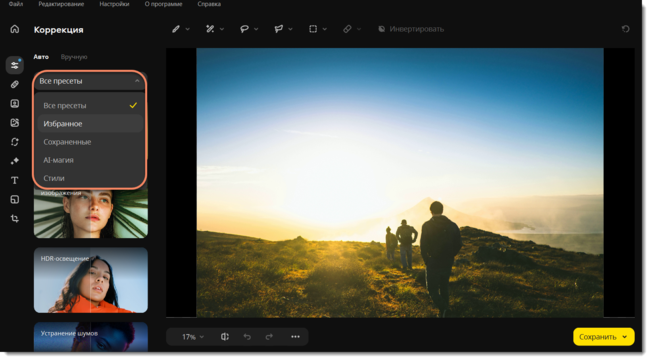
Task: Open the Crop tool in sidebar
Action: 15,219
